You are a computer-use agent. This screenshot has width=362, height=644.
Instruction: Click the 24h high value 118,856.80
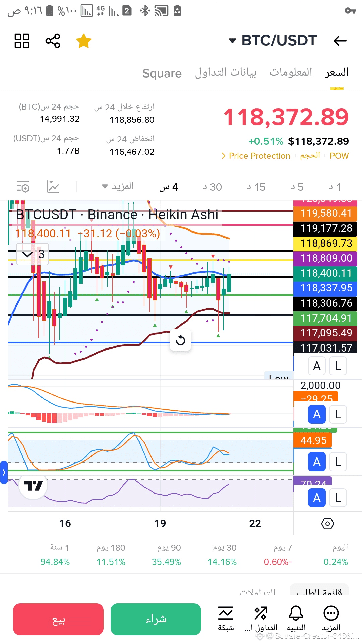click(x=132, y=120)
